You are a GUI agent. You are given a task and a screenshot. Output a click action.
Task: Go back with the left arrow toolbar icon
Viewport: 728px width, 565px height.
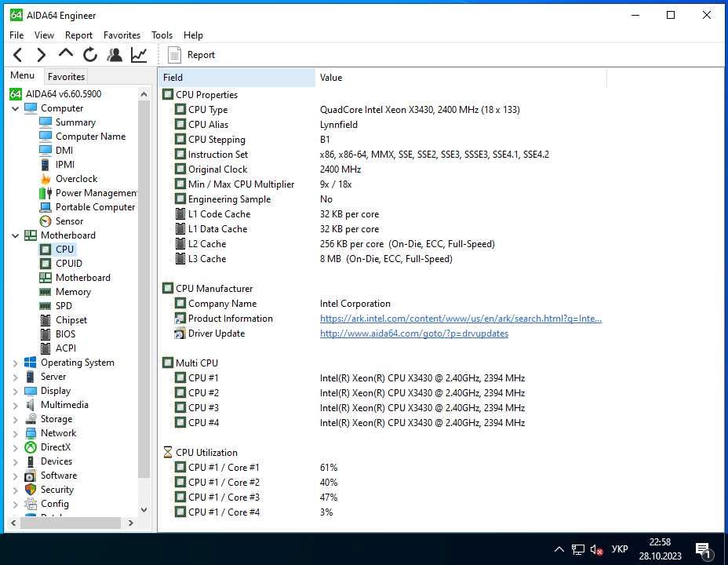17,55
